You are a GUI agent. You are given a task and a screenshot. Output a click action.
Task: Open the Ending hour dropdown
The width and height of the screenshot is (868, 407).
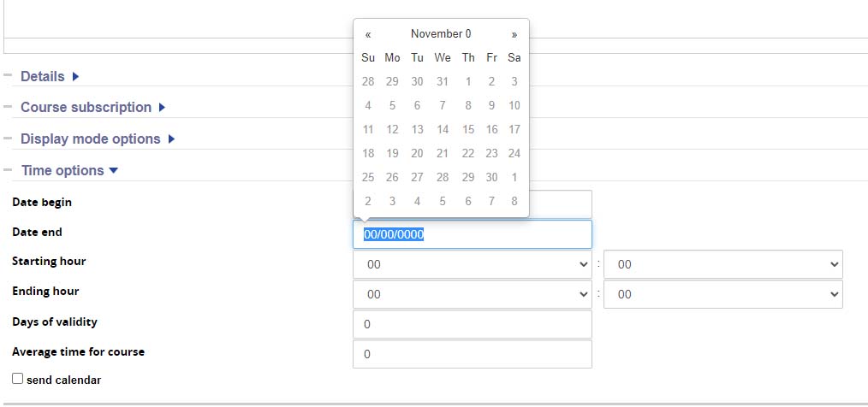(472, 294)
